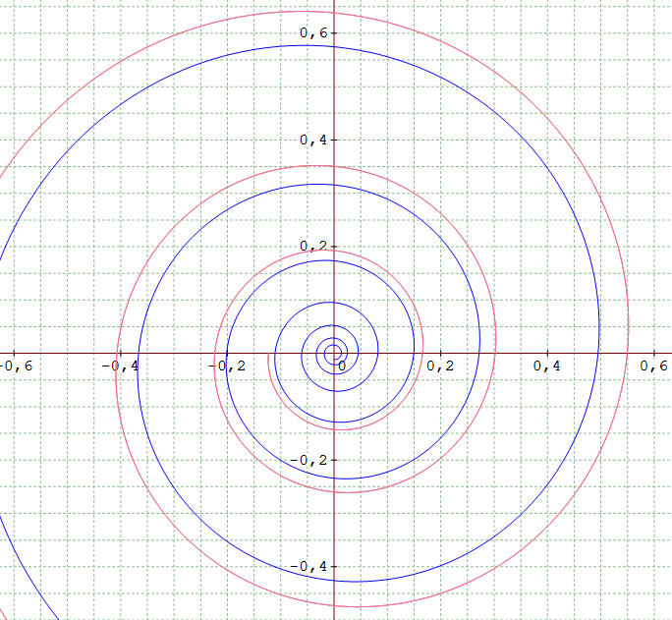Click the 0 origin label
The height and width of the screenshot is (620, 672).
point(342,366)
